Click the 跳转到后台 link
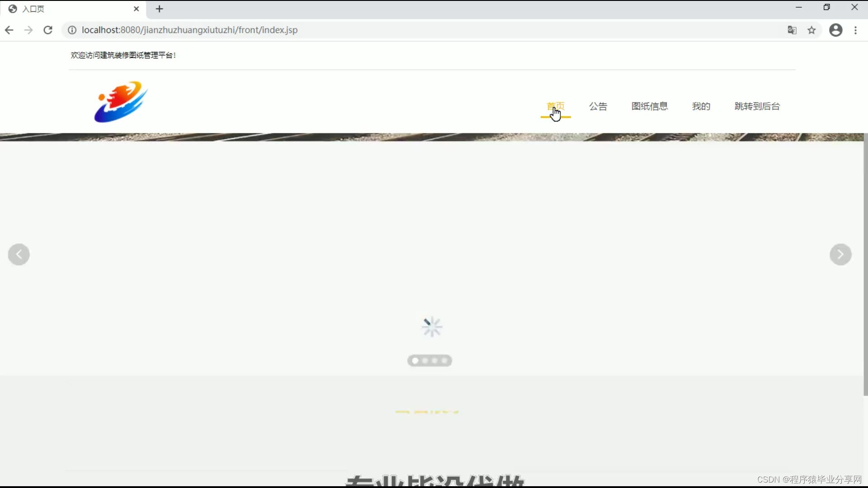Screen dimensions: 868x488 click(757, 106)
